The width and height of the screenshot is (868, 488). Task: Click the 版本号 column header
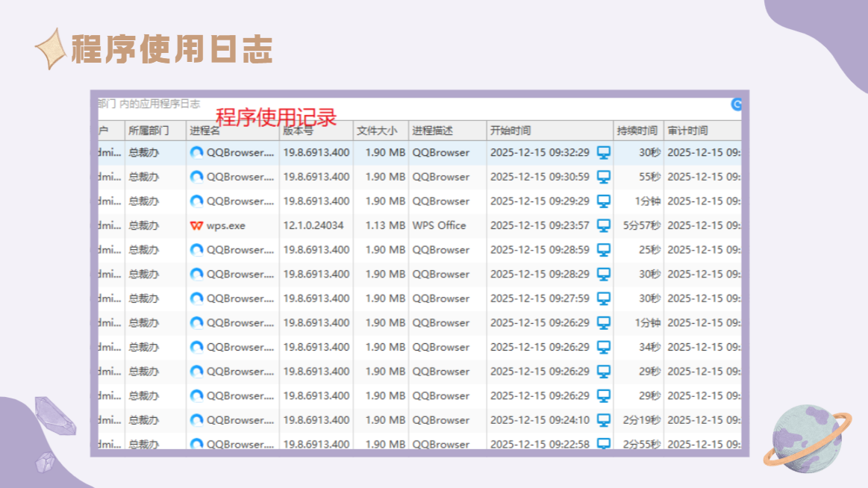pos(316,131)
